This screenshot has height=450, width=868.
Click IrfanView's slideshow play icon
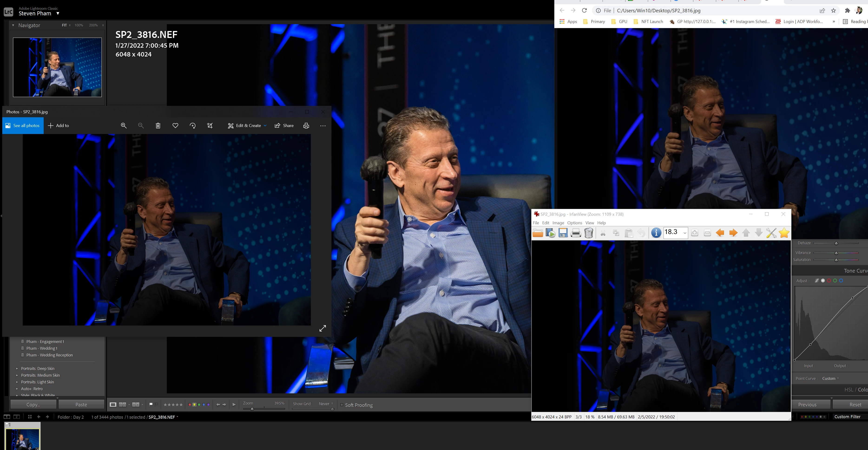pos(550,233)
